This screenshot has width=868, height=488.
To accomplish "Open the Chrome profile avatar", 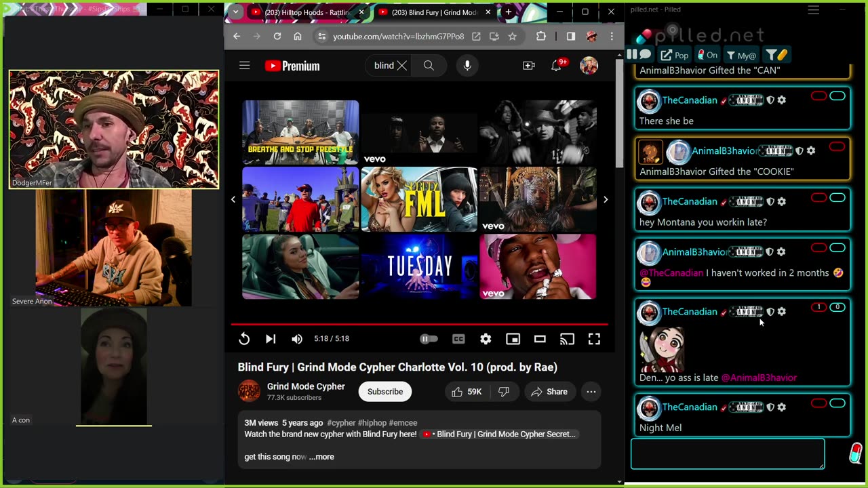I will coord(591,37).
